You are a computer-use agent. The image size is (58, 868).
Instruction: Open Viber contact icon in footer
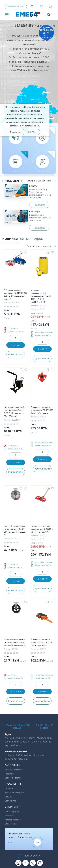(x=40, y=863)
